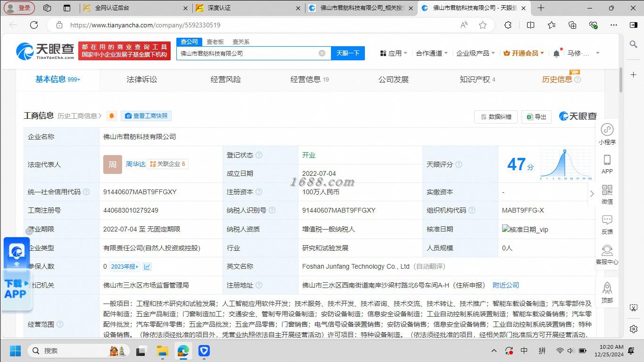Viewport: 644px width, 362px height.
Task: Open legal representative 周华达 link
Action: 136,164
